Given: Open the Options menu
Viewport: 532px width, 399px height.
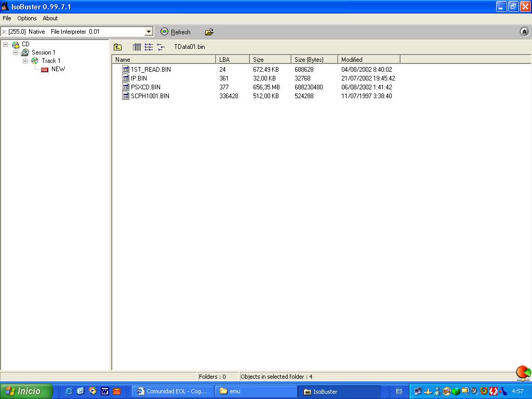Looking at the screenshot, I should click(x=27, y=18).
